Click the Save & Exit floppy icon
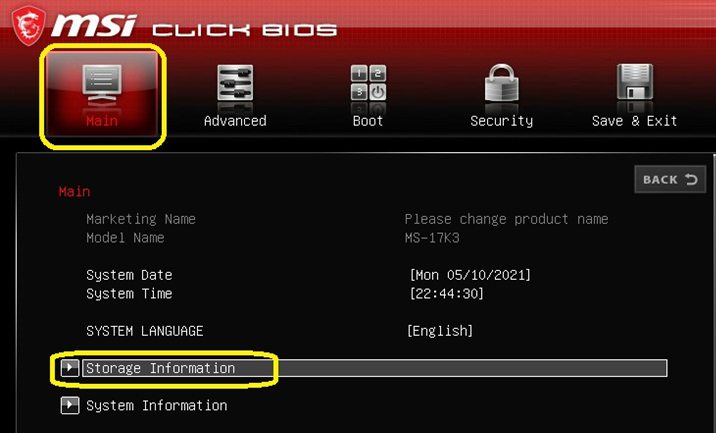 634,82
